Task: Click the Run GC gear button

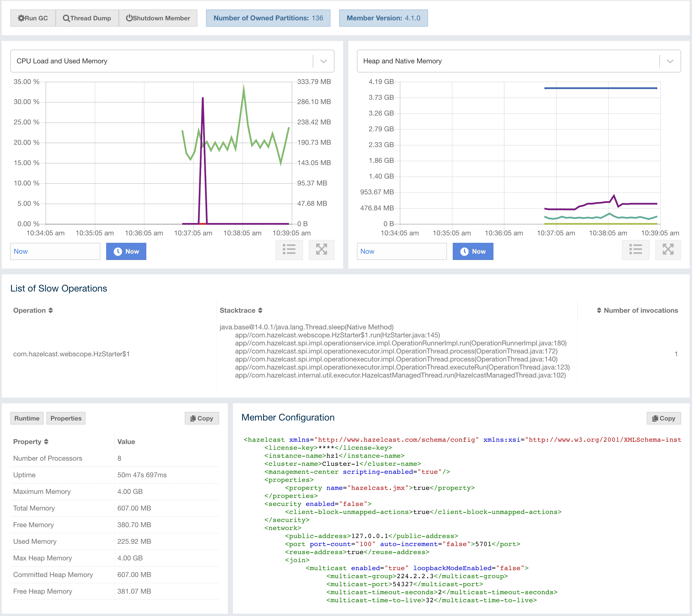Action: pos(33,18)
